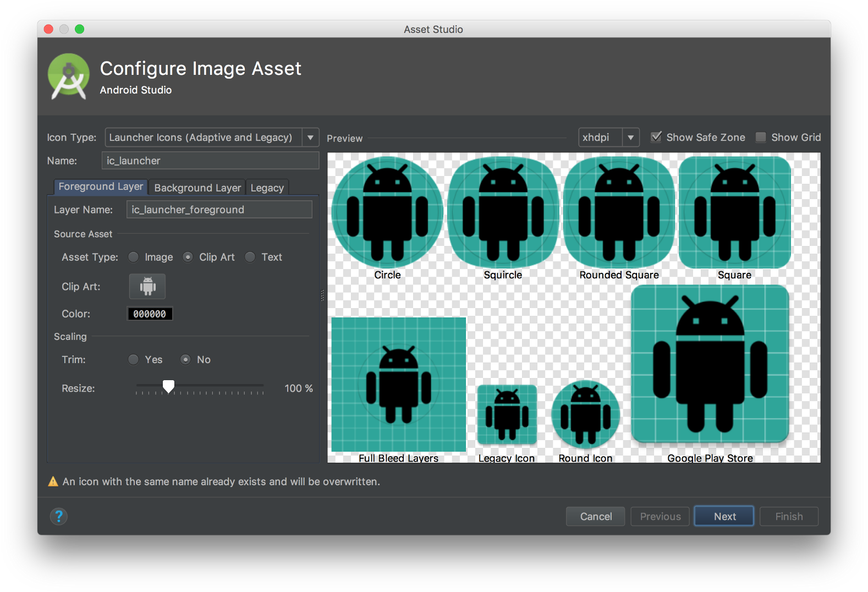Click the Cancel button

pyautogui.click(x=596, y=517)
